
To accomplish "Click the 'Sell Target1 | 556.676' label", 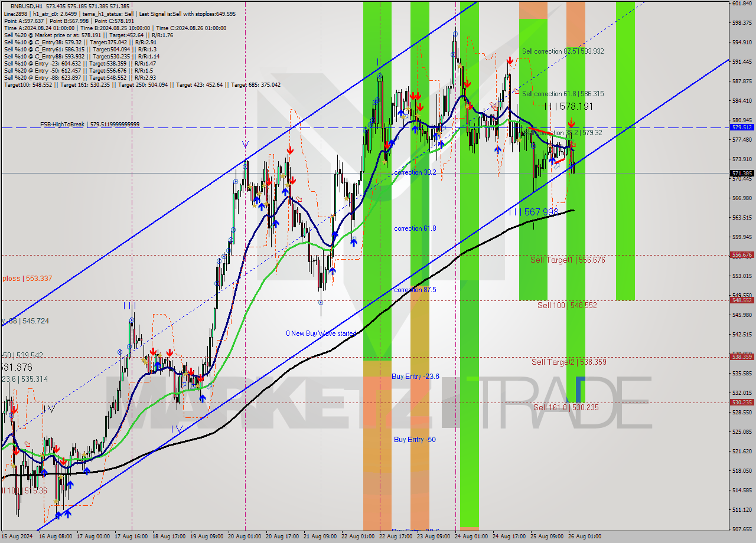I will pos(568,260).
